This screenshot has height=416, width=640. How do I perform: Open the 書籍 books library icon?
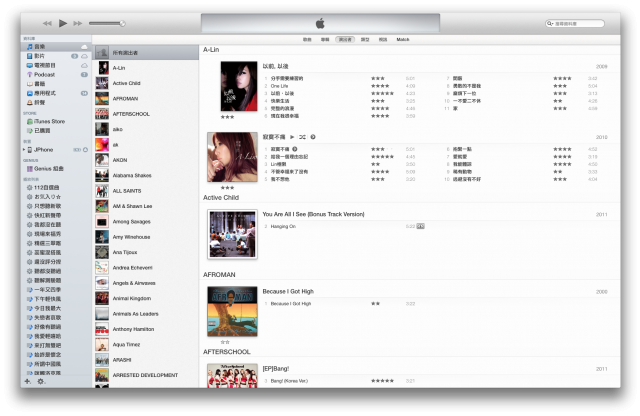coord(29,84)
